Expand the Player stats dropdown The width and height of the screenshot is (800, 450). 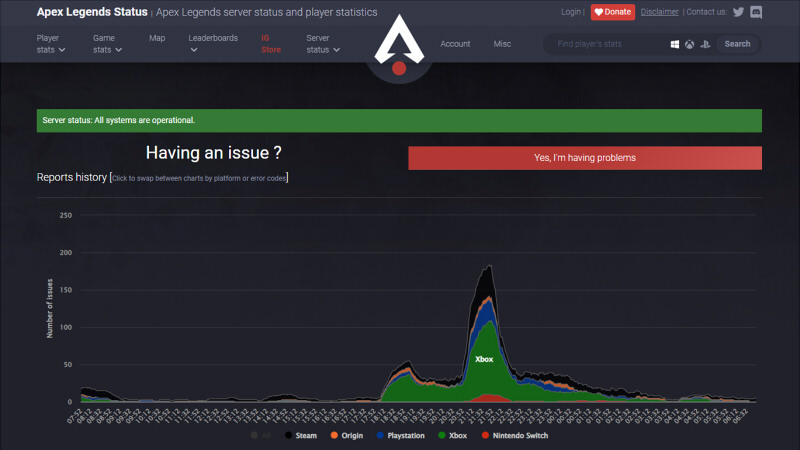click(51, 44)
